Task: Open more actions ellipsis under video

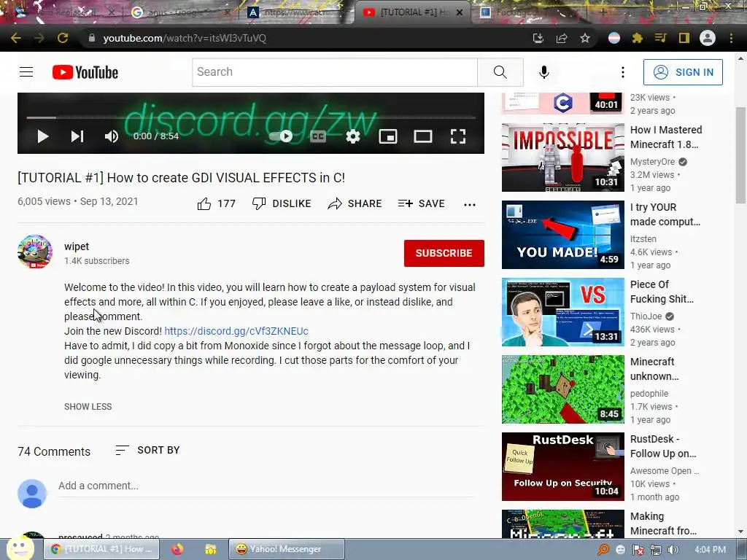Action: [470, 205]
